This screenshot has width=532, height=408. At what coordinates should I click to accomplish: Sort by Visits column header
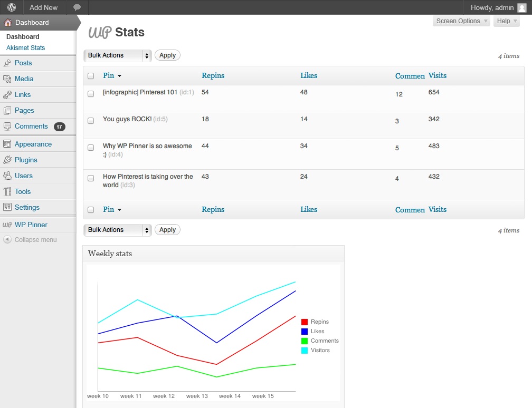coord(438,75)
